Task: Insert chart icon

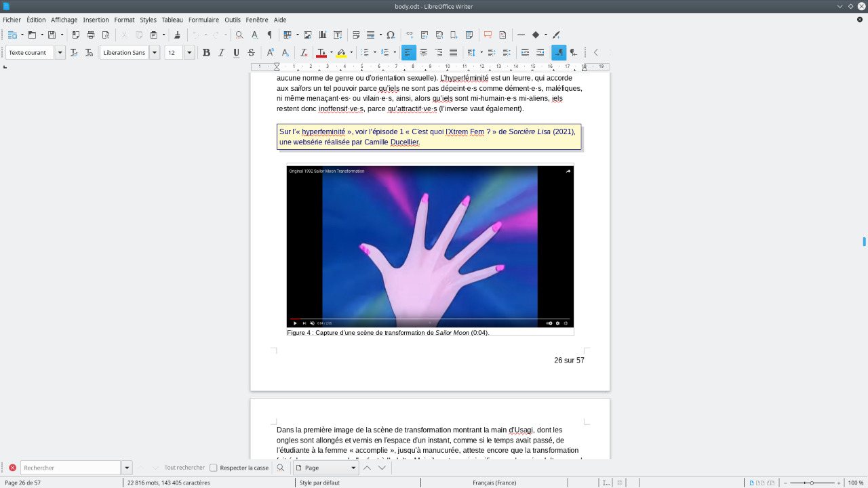Action: (x=323, y=35)
